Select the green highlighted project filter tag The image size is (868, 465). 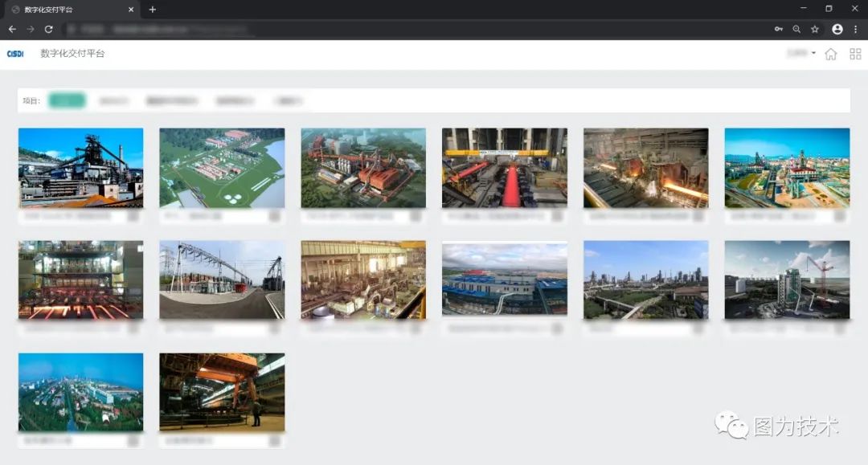click(x=67, y=100)
